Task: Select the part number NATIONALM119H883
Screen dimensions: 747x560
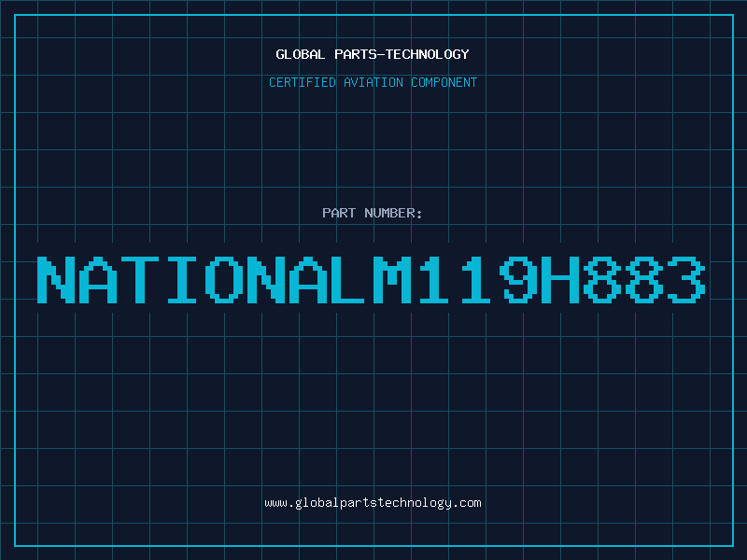Action: pyautogui.click(x=373, y=279)
